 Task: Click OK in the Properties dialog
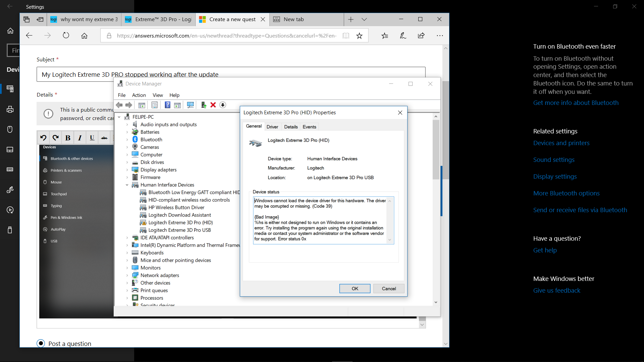pos(355,289)
